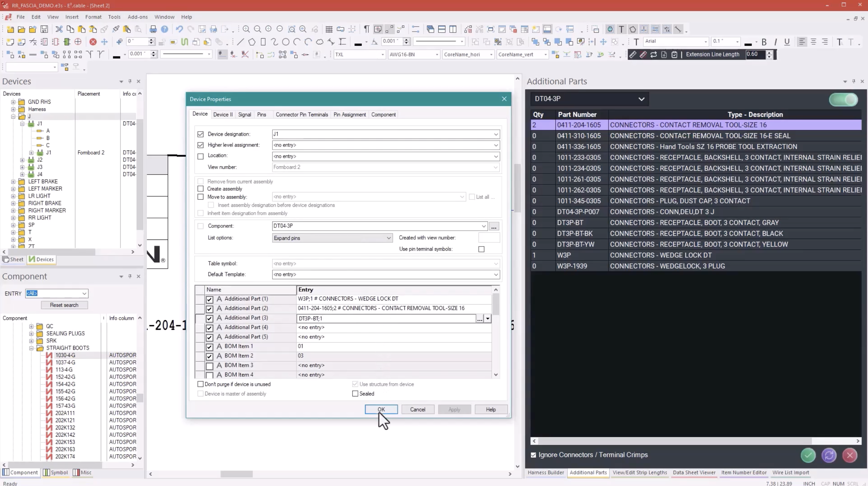The height and width of the screenshot is (486, 868).
Task: Click the purple refresh button in Additional Parts
Action: [829, 455]
